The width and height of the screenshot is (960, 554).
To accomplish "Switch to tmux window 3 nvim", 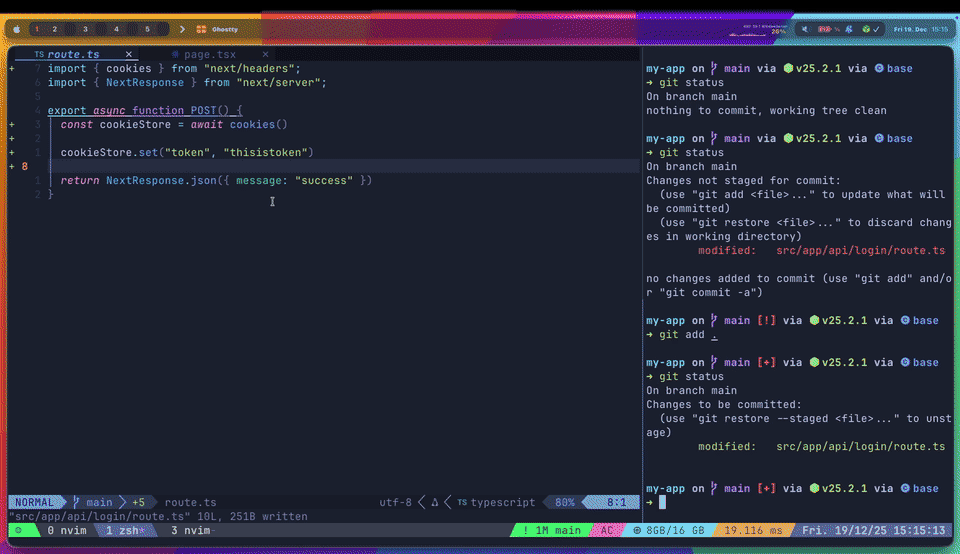I will point(193,531).
